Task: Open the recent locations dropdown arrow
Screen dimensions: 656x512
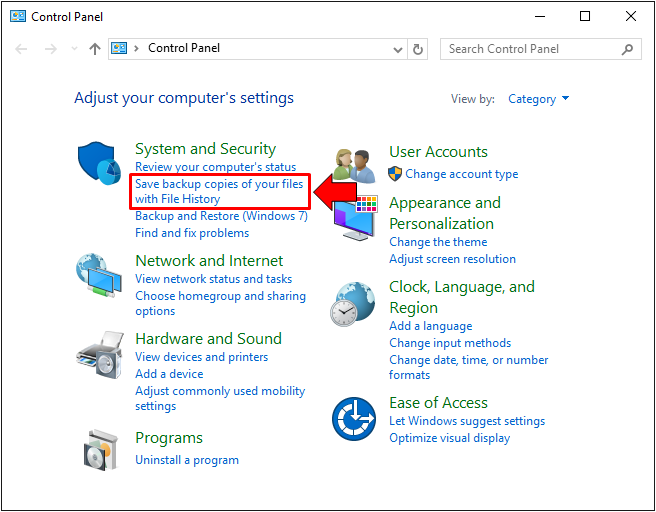Action: [74, 49]
